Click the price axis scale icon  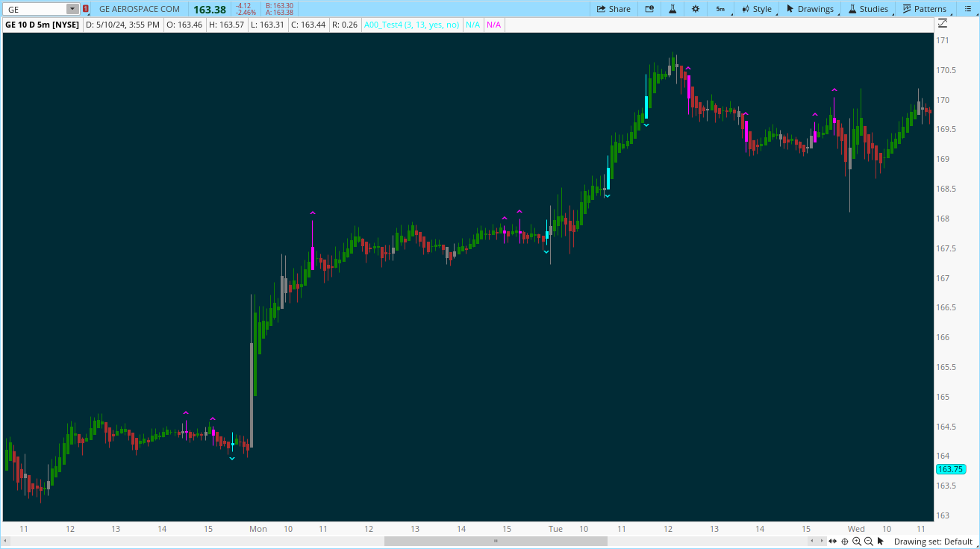943,24
